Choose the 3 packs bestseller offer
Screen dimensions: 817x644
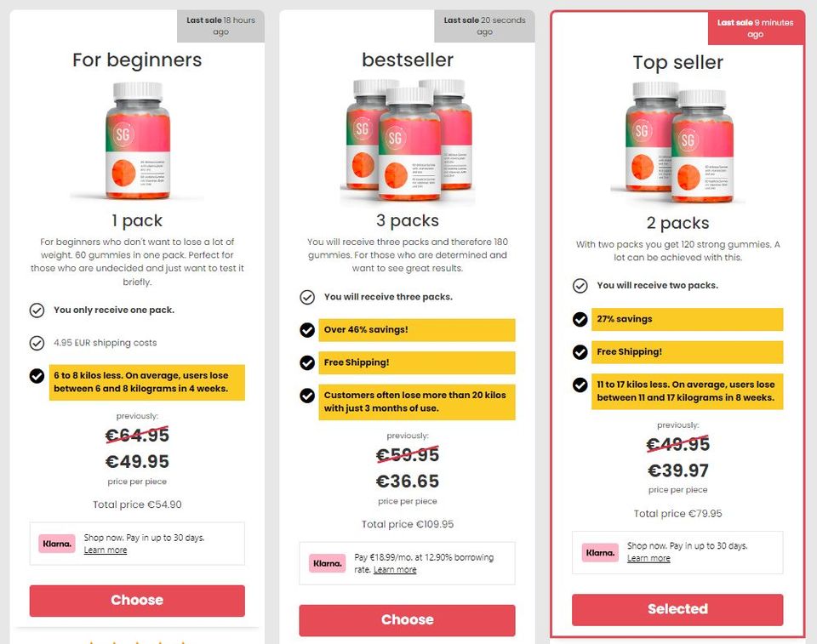pos(407,620)
